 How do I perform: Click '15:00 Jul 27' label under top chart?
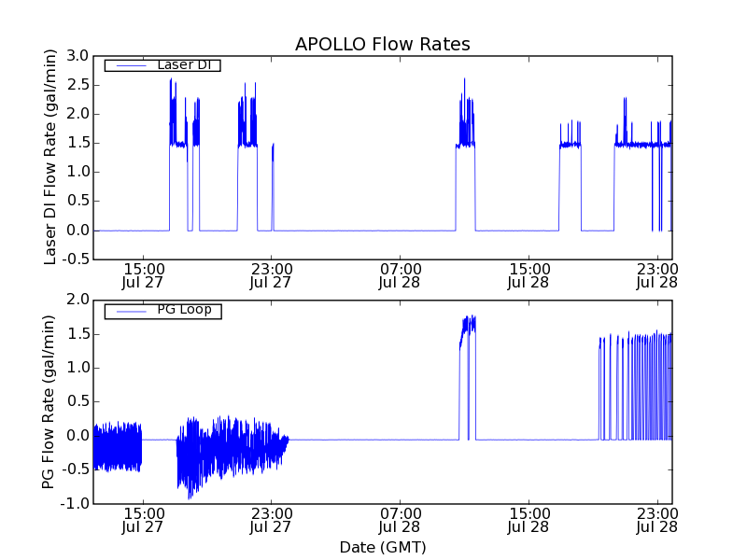click(143, 275)
